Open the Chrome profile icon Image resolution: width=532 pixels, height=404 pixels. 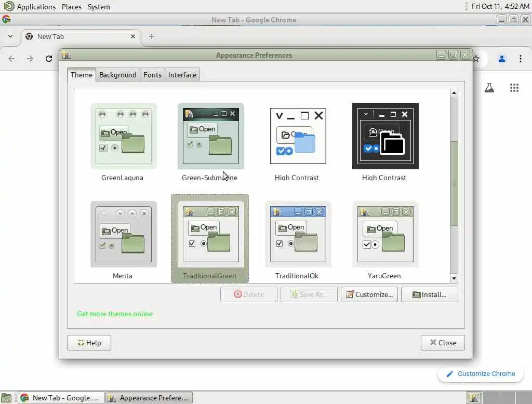pyautogui.click(x=502, y=59)
